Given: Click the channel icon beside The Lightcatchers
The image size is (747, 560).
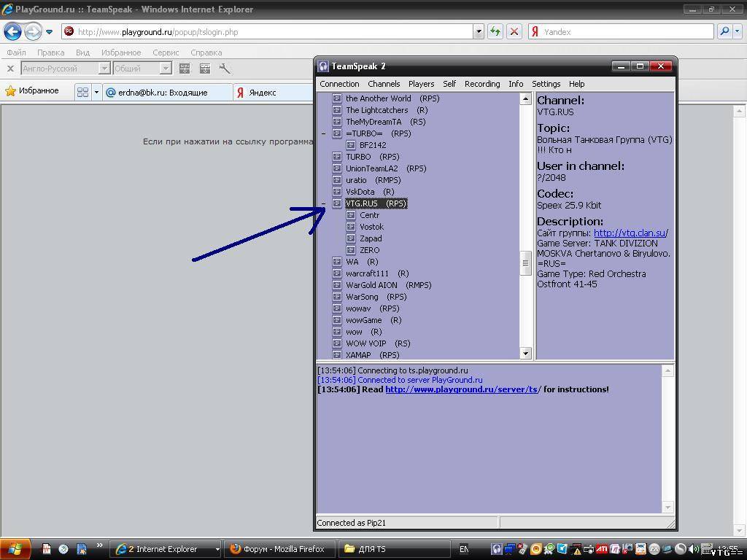Looking at the screenshot, I should pos(337,110).
